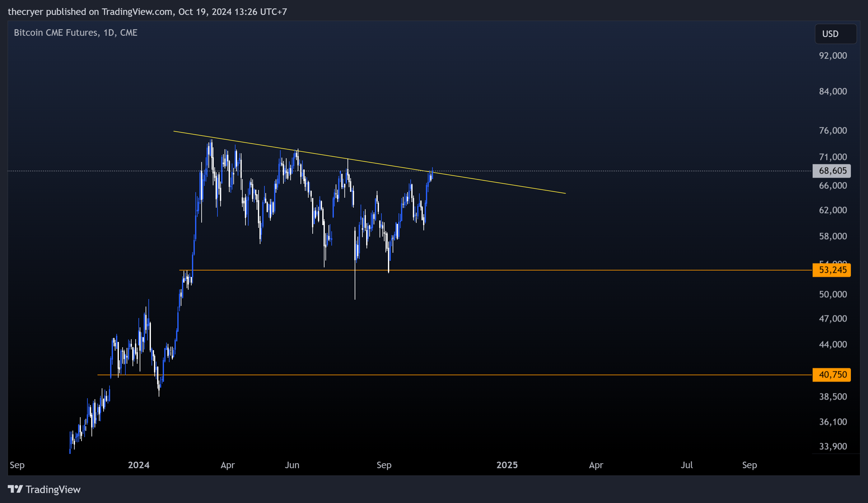Click the 58,000 price axis label
The width and height of the screenshot is (868, 503).
pos(833,237)
